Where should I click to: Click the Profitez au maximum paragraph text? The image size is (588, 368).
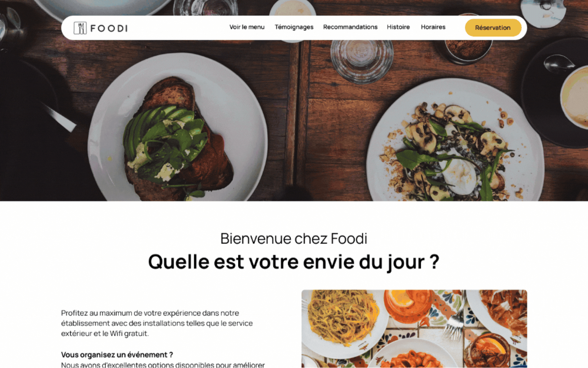[157, 323]
